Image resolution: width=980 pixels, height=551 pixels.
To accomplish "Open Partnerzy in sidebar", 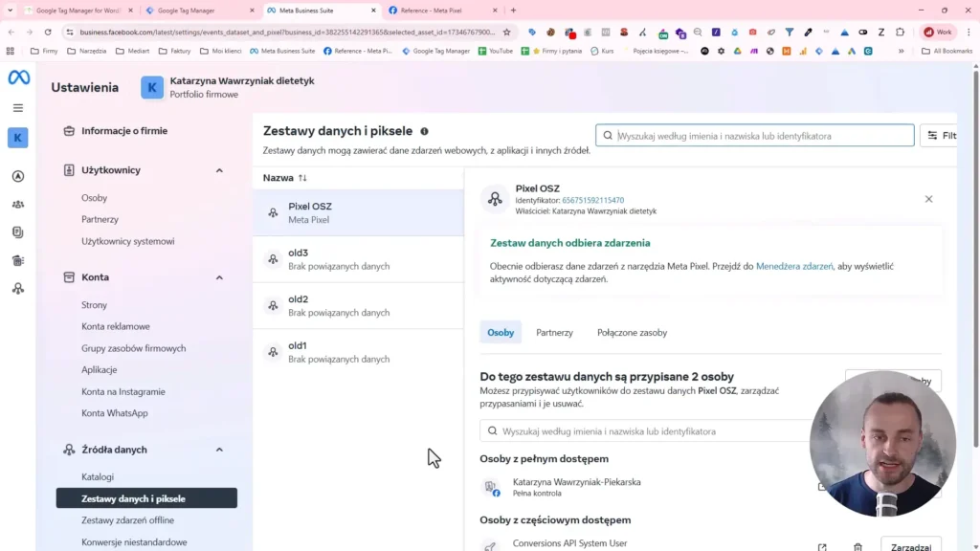I will click(100, 219).
